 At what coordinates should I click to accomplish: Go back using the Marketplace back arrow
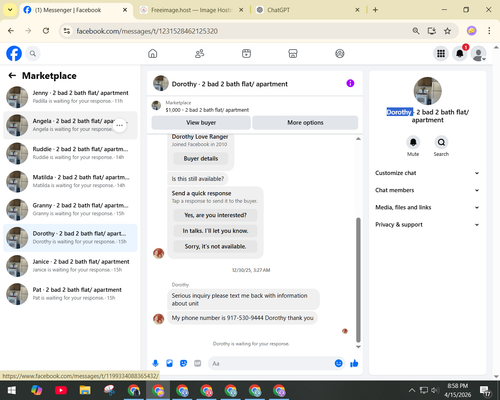pos(12,76)
